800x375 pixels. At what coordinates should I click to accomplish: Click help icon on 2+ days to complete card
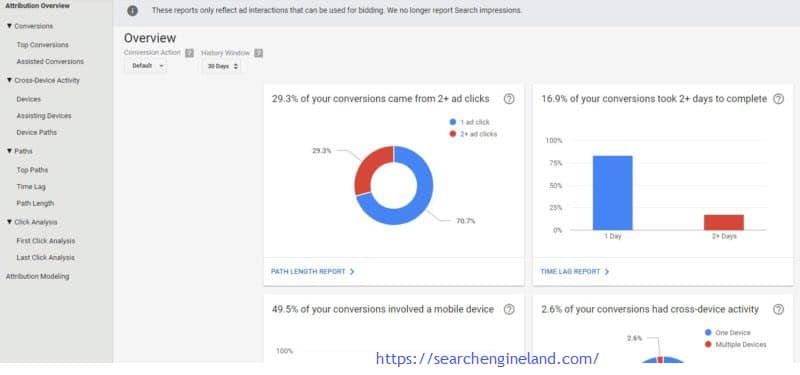click(x=778, y=99)
